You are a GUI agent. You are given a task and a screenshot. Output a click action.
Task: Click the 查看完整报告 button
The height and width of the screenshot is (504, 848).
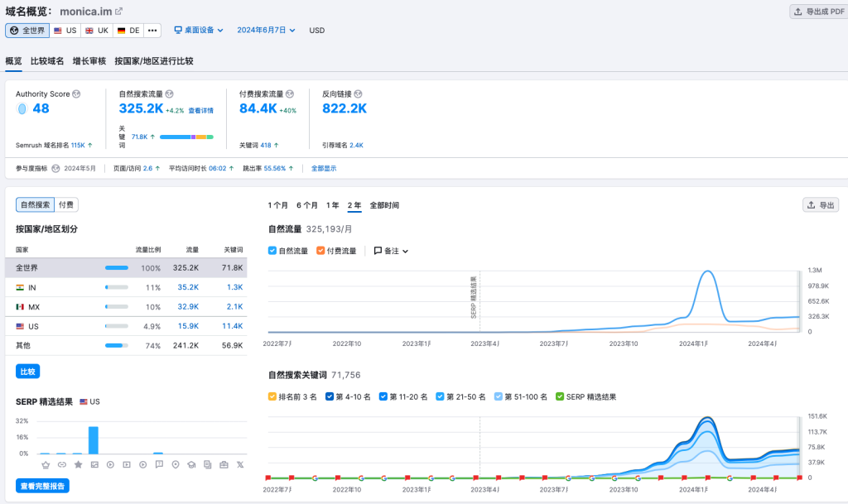(x=42, y=486)
